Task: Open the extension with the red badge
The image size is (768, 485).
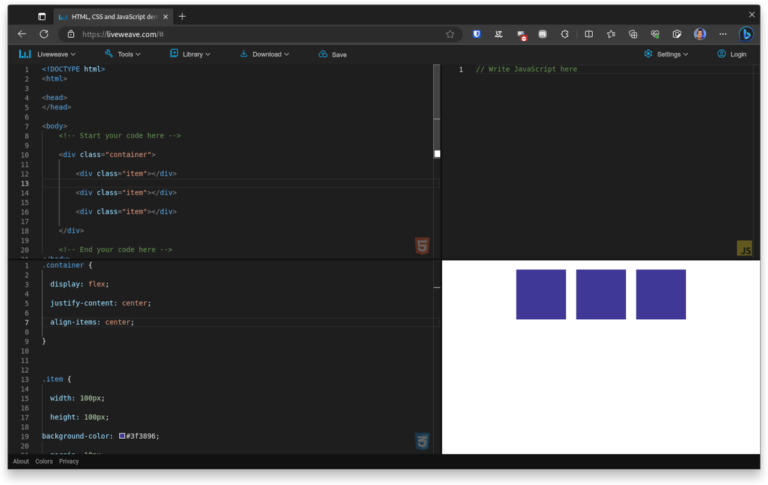Action: click(521, 34)
